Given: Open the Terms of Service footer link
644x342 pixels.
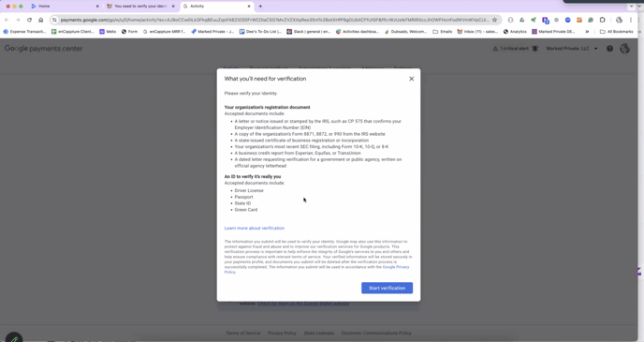Looking at the screenshot, I should [x=243, y=333].
